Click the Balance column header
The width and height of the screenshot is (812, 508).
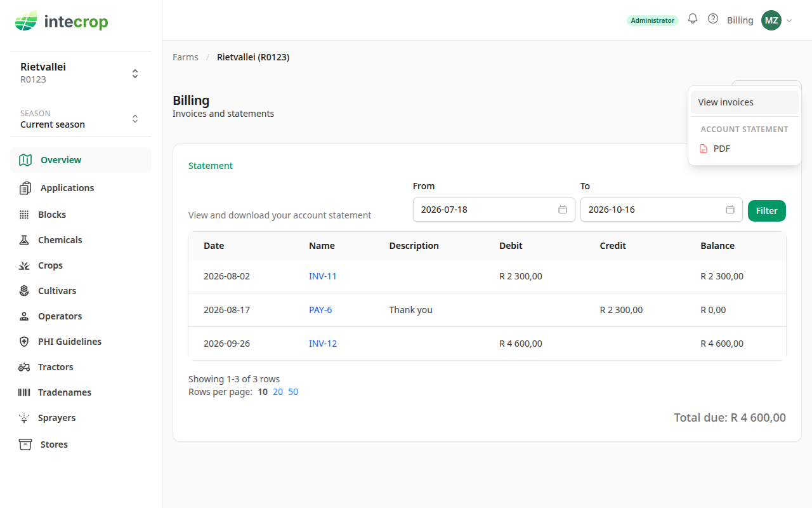[717, 246]
